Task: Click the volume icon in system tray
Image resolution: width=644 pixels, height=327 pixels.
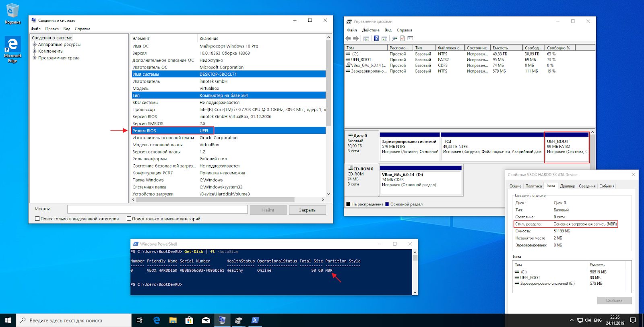Action: point(588,321)
